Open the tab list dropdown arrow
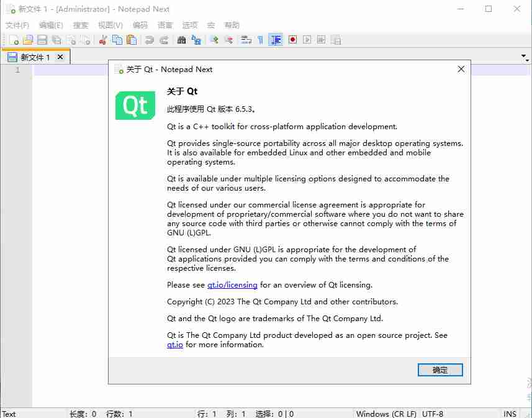The image size is (532, 418). (x=525, y=57)
